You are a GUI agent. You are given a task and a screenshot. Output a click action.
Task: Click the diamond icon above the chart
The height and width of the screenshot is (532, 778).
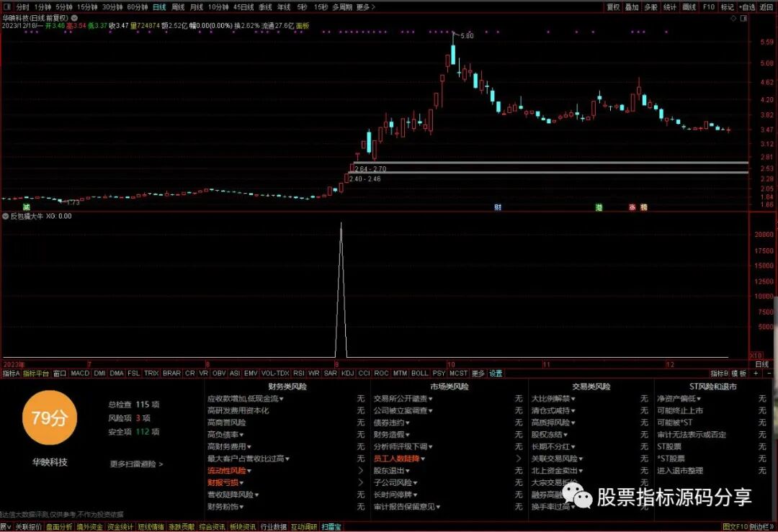click(x=733, y=18)
